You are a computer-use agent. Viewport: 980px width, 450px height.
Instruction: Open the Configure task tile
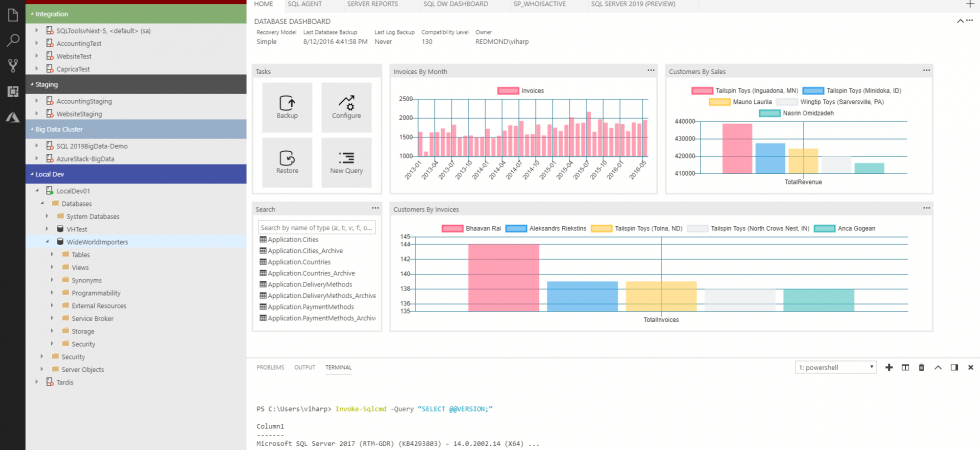346,107
